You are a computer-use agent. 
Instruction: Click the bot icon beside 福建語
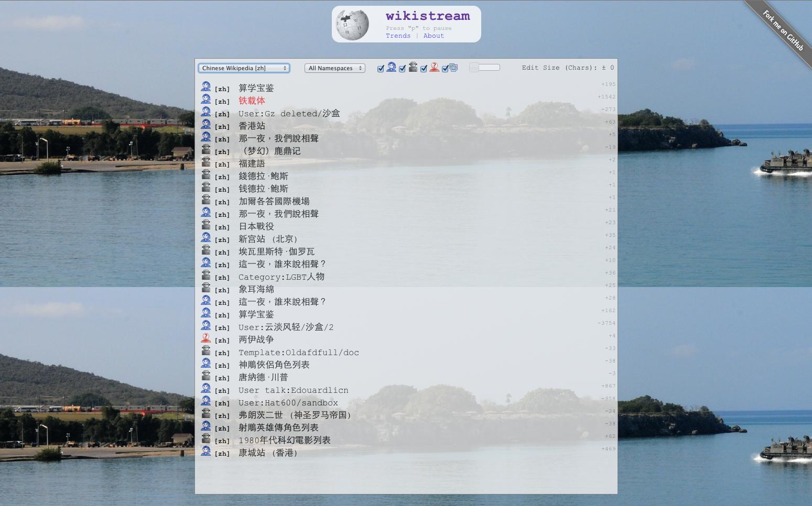(x=205, y=162)
